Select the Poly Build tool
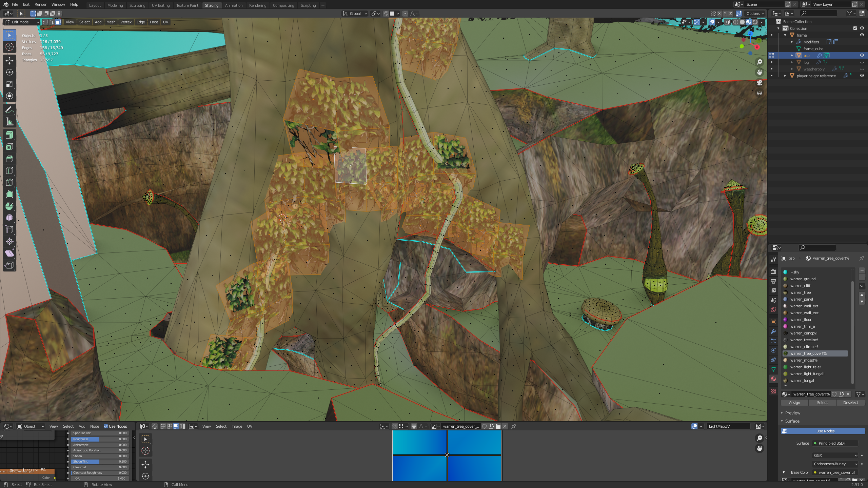This screenshot has width=868, height=488. pos(9,195)
